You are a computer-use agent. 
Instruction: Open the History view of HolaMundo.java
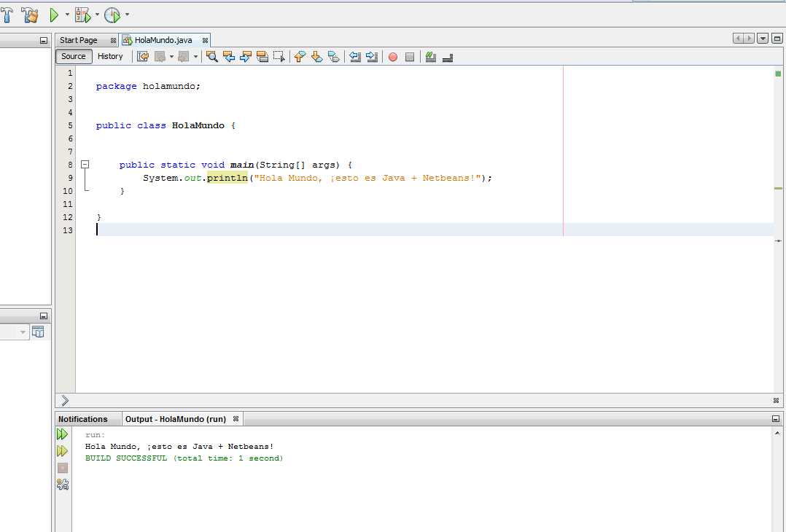110,56
